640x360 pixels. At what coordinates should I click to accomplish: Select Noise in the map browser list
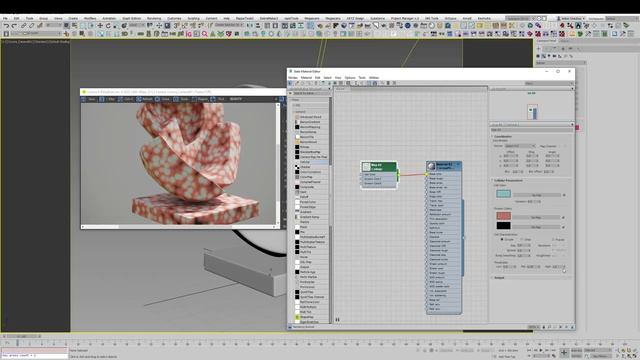pos(311,257)
